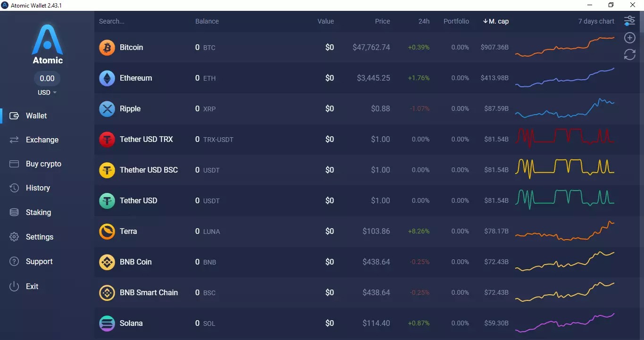Click the 0 TRX-USDT balance
Screen dimensions: 644x340
pos(214,139)
